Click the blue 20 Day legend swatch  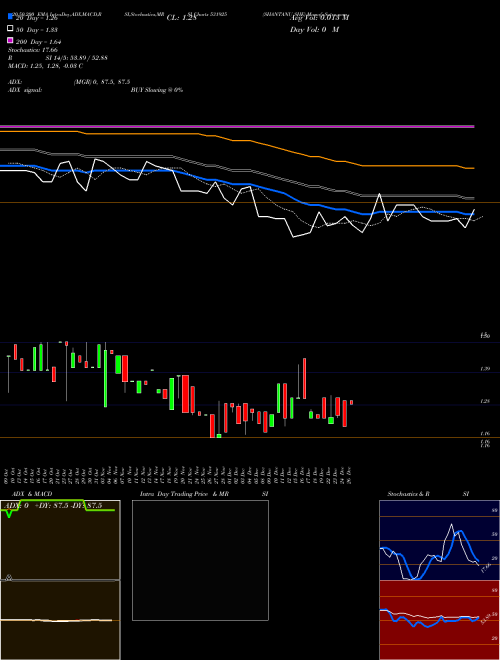(11, 17)
